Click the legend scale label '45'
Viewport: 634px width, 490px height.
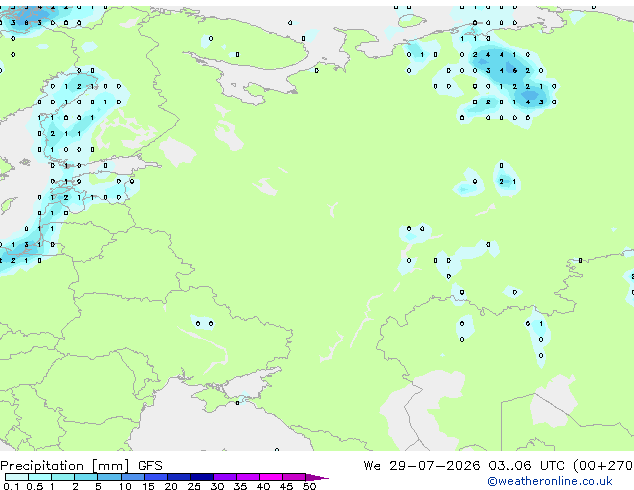287,486
